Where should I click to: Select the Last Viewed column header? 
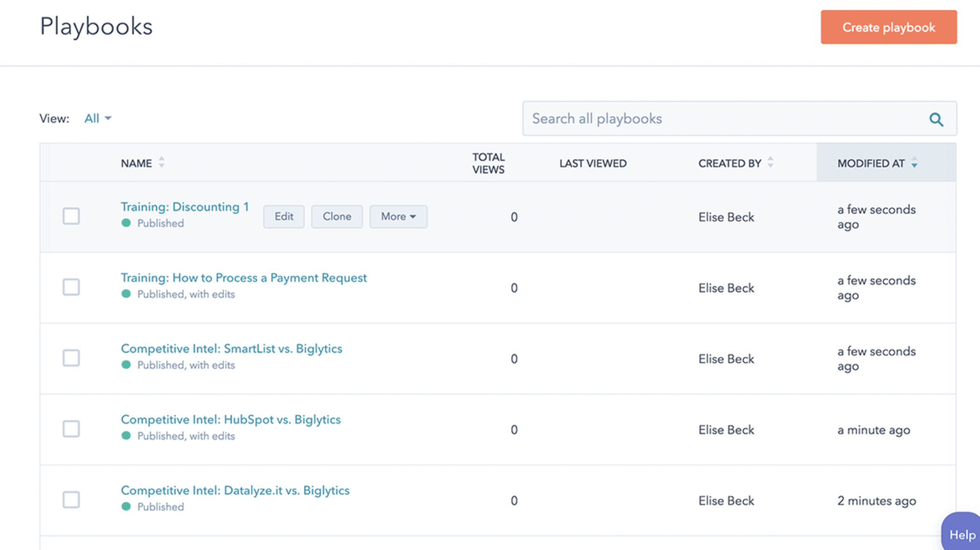click(593, 163)
